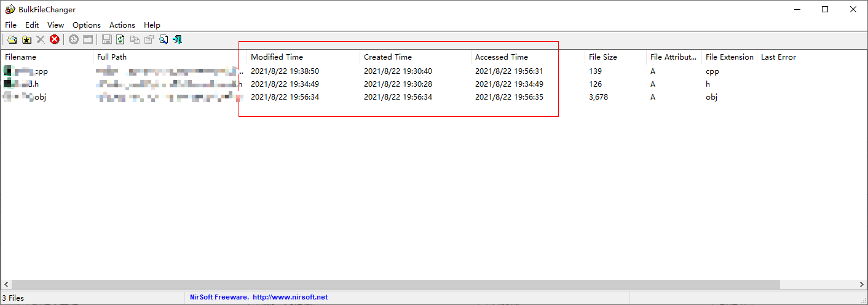
Task: Select the .obj file row by filename
Action: click(25, 97)
